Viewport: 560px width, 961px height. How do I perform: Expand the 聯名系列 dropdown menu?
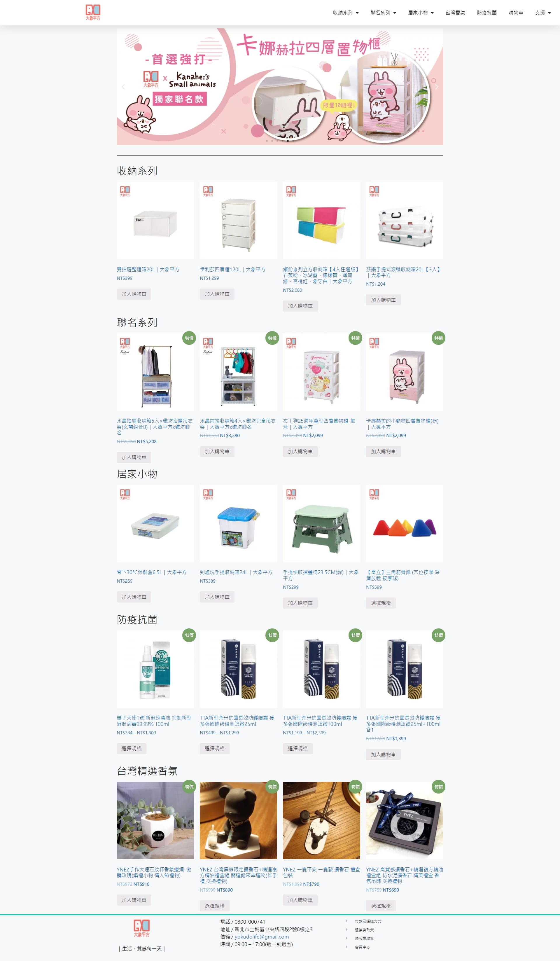tap(384, 13)
